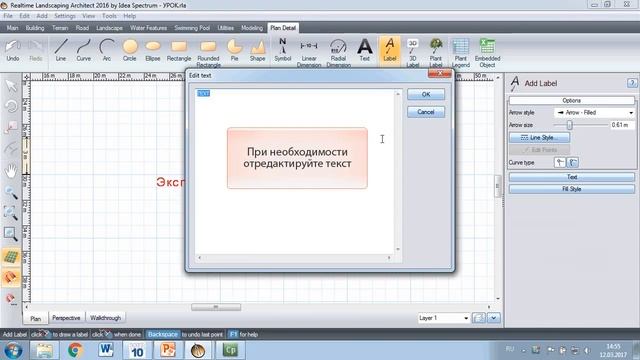
Task: Switch to the Landscape tab
Action: click(x=109, y=28)
